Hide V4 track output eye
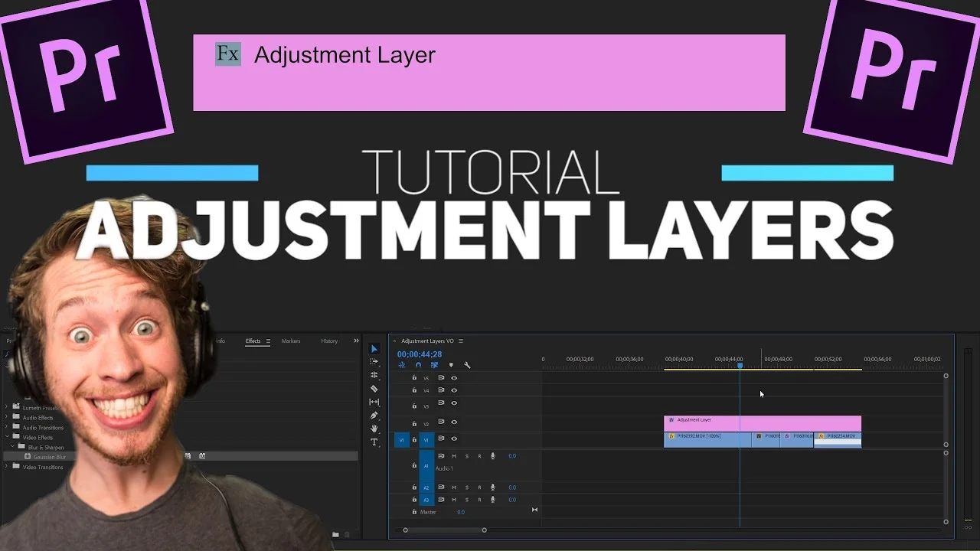This screenshot has width=980, height=551. pos(454,390)
